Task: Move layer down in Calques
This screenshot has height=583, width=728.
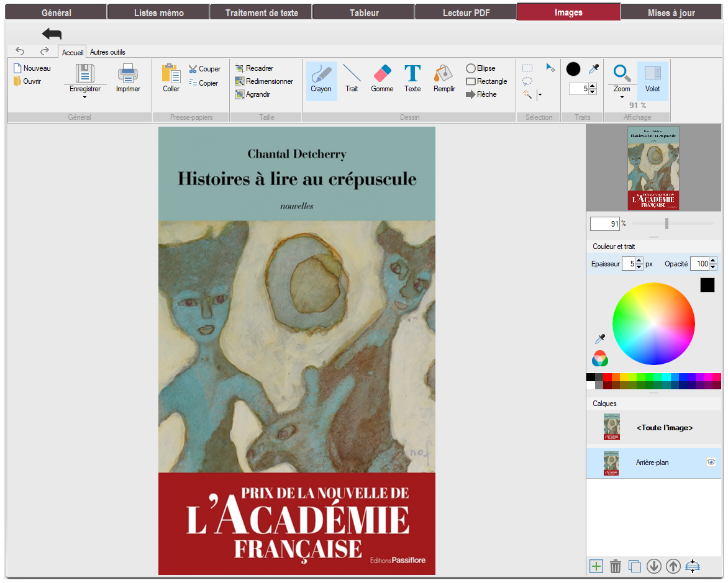Action: [x=653, y=566]
